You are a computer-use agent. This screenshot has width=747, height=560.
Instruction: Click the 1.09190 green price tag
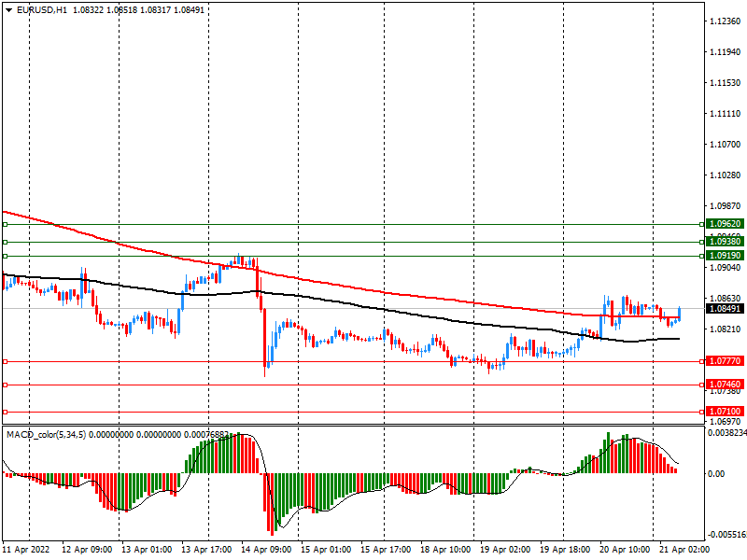(725, 255)
